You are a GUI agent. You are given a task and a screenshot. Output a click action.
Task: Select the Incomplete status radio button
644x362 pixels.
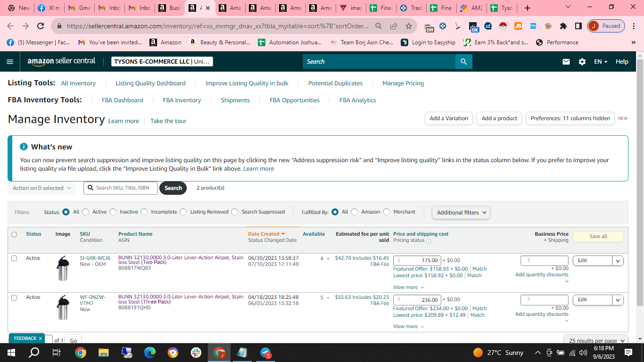tap(144, 212)
